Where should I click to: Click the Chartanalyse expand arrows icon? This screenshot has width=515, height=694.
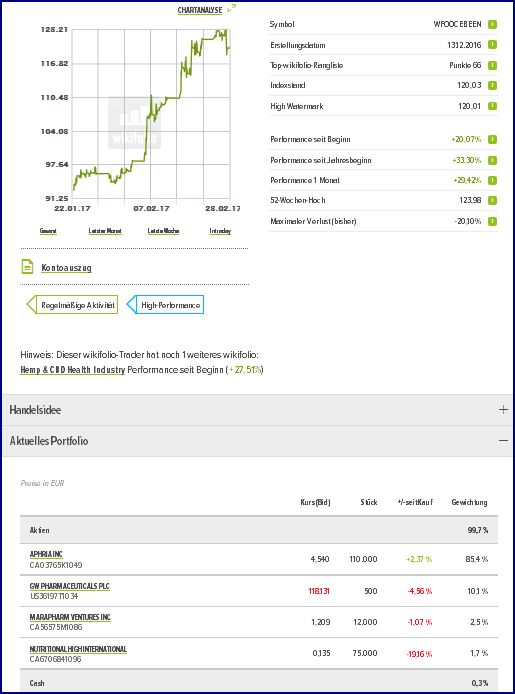(231, 9)
